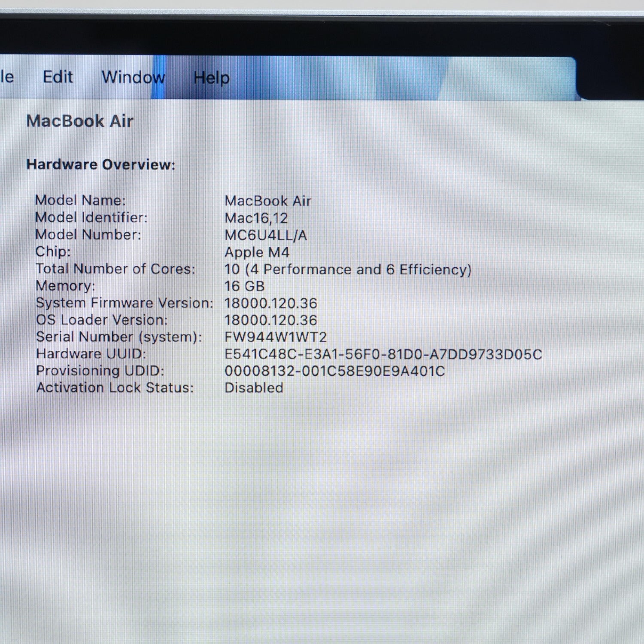Select System Firmware Version value 18000.120.36
The height and width of the screenshot is (644, 644).
click(x=270, y=304)
